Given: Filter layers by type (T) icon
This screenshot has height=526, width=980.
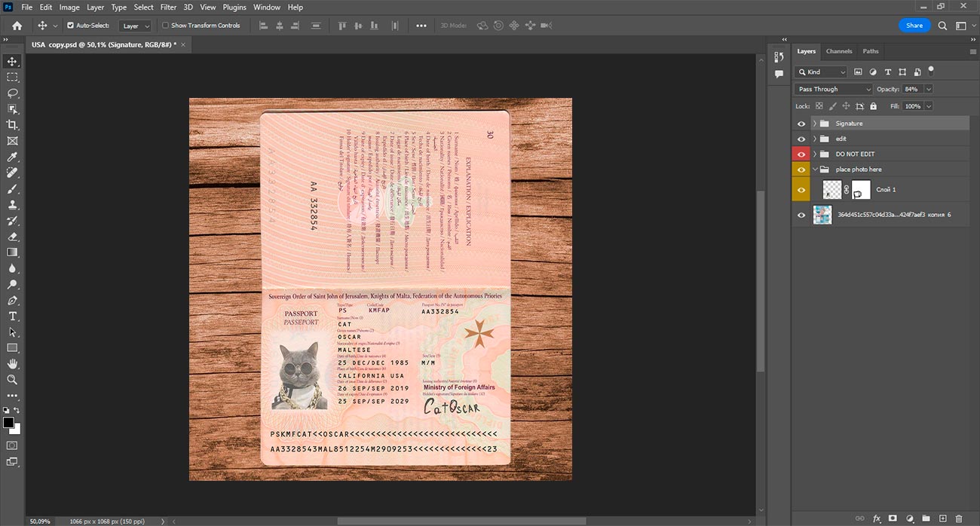Looking at the screenshot, I should click(x=887, y=72).
